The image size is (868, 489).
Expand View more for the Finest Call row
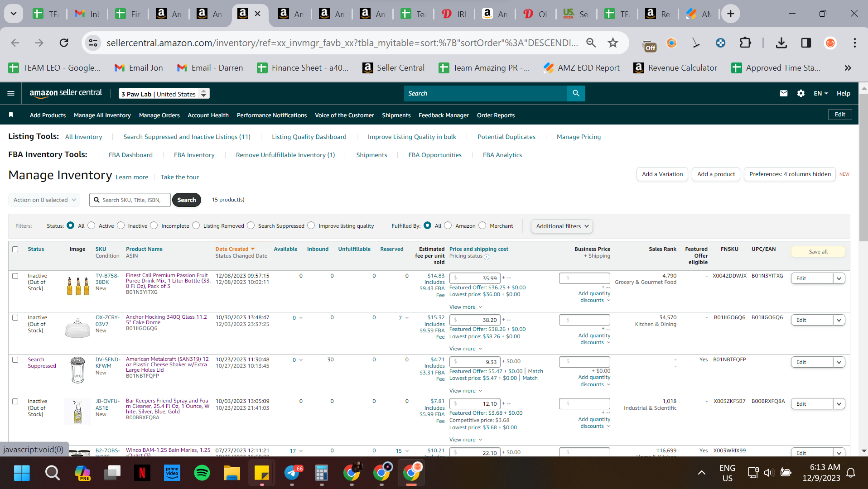(x=466, y=307)
